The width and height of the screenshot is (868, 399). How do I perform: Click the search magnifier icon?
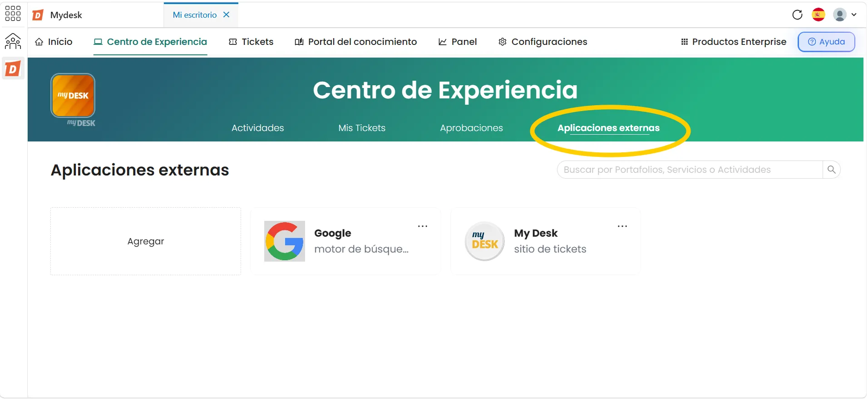click(832, 170)
